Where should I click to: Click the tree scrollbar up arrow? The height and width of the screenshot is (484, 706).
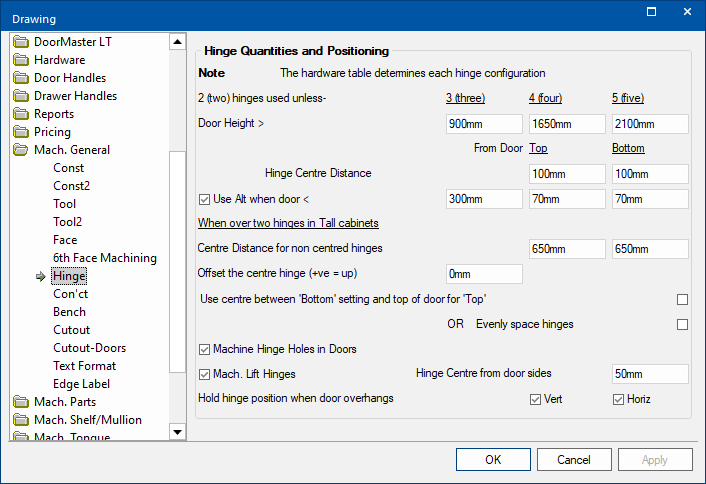(x=177, y=42)
